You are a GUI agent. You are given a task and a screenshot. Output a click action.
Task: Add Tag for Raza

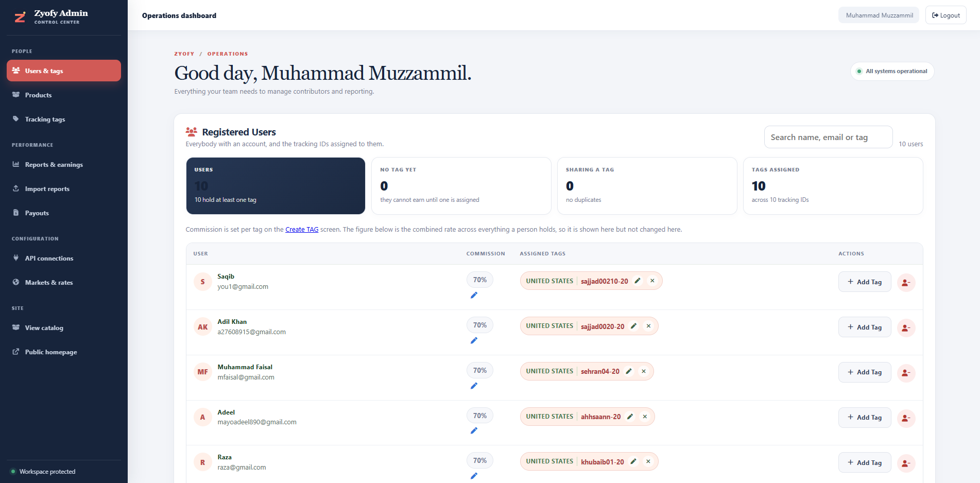[x=865, y=462]
